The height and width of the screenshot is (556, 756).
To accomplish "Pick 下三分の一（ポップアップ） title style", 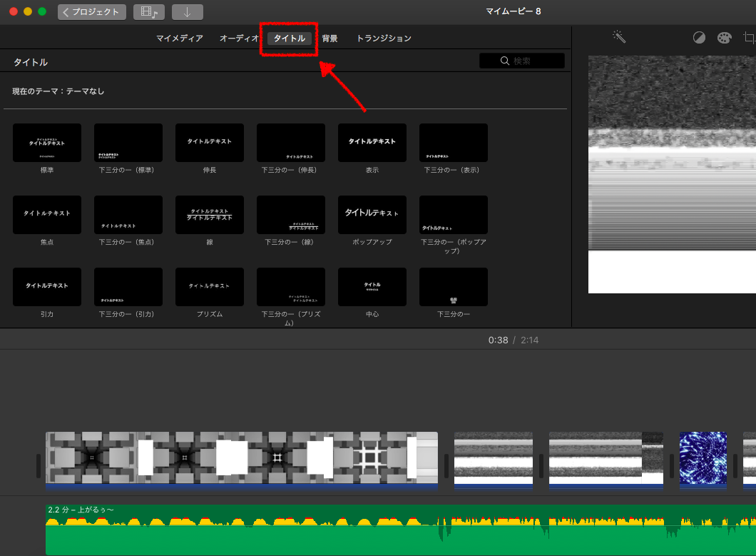I will 453,215.
